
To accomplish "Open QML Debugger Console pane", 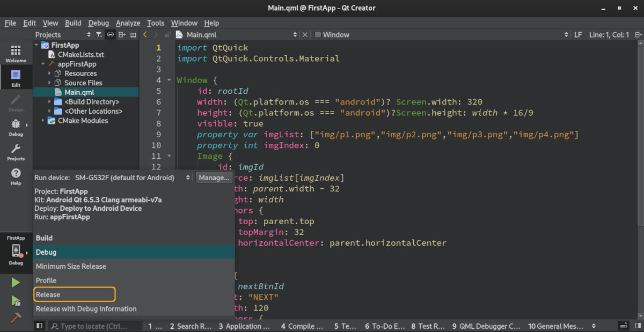I will tap(486, 326).
